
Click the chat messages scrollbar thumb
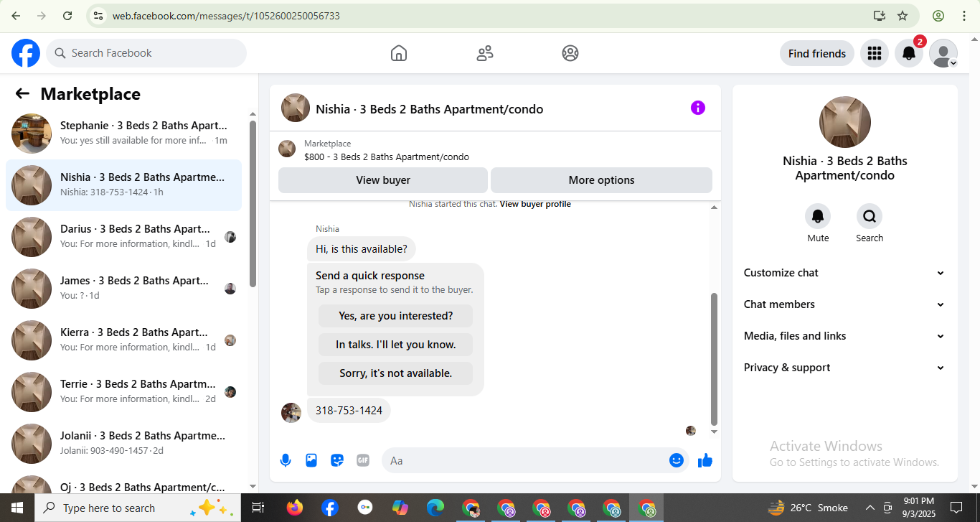(x=714, y=359)
